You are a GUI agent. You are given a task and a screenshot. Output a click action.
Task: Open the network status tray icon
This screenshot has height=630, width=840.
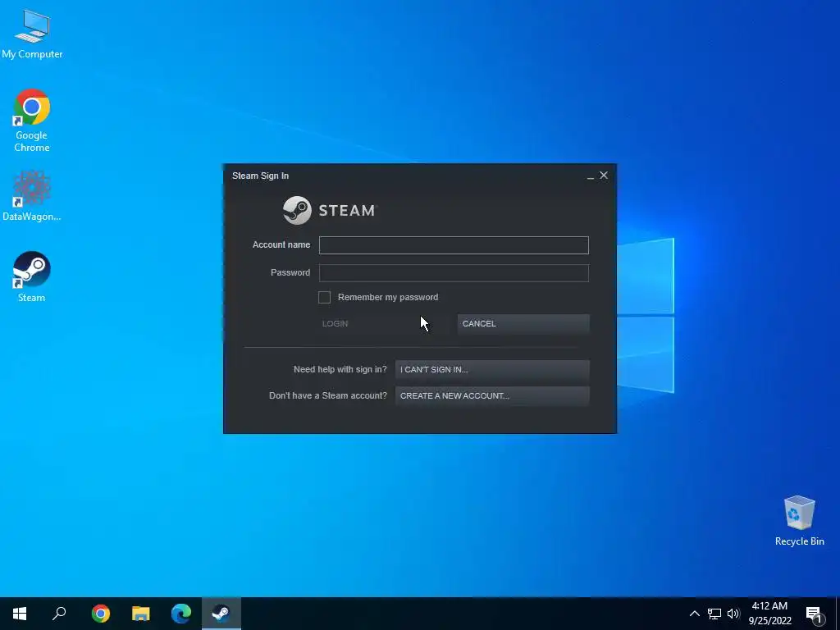click(x=714, y=614)
